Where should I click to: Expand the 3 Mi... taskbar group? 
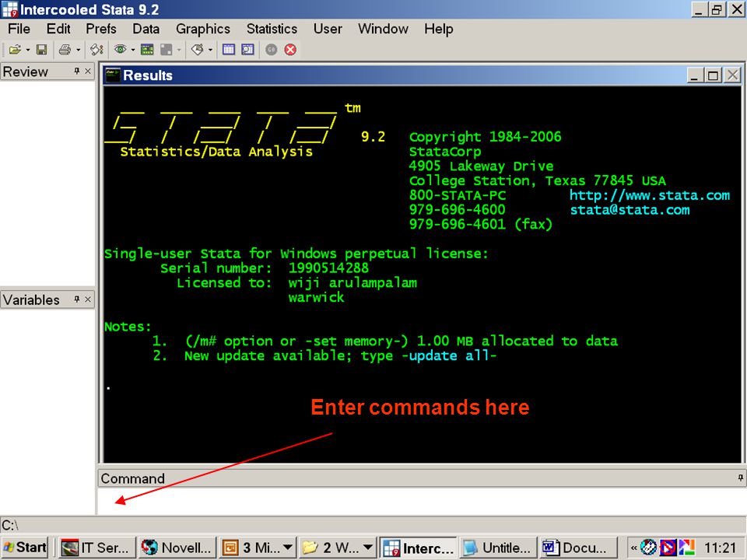click(258, 548)
